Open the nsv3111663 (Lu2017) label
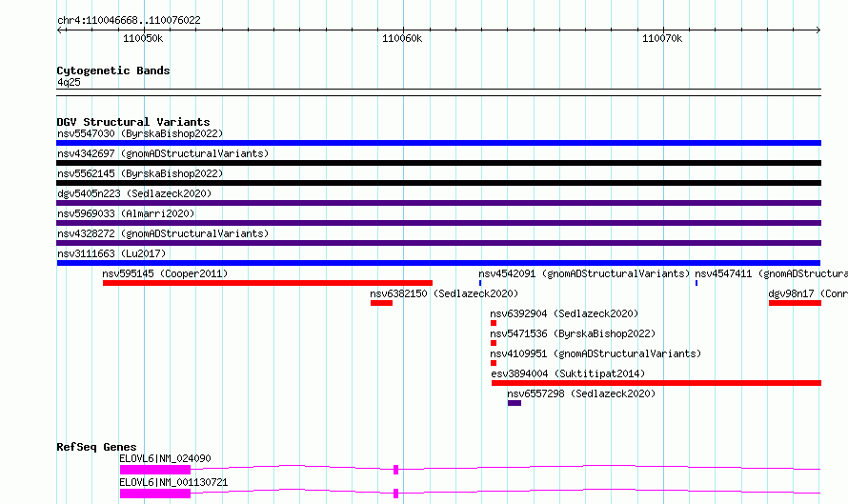This screenshot has height=504, width=848. coord(111,253)
